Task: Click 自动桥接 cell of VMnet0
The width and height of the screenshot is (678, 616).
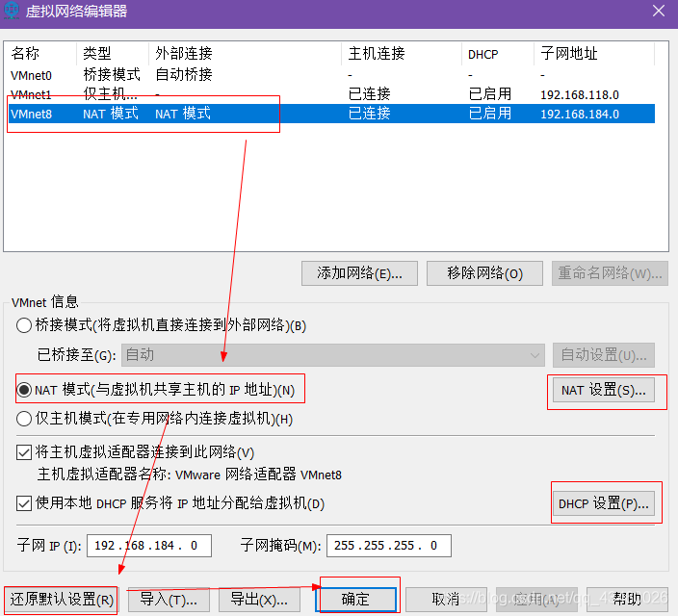Action: [x=184, y=75]
